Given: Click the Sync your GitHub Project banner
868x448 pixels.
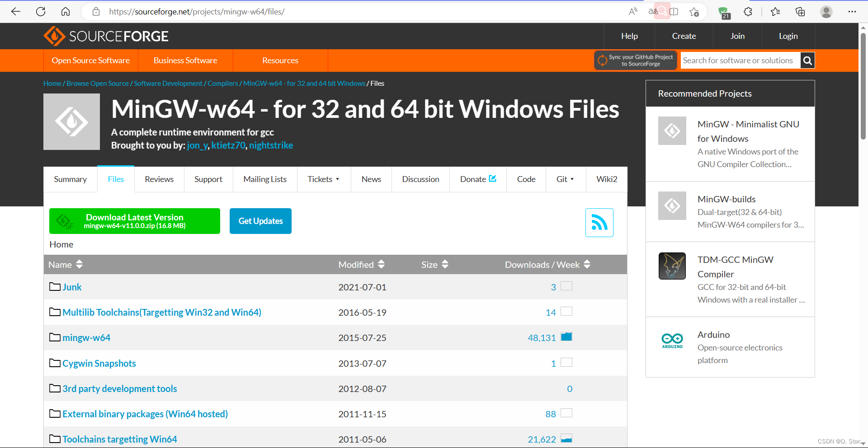Looking at the screenshot, I should pos(636,61).
